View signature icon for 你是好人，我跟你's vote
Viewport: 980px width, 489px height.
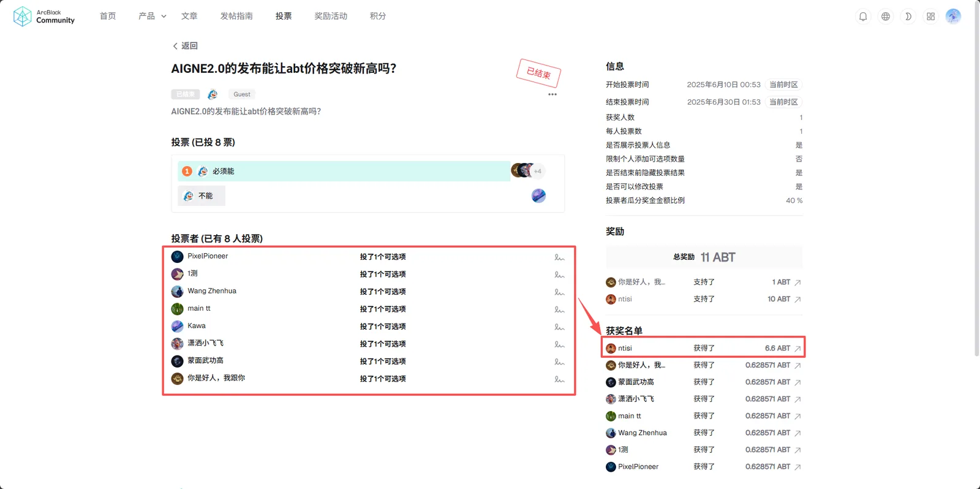pos(559,379)
